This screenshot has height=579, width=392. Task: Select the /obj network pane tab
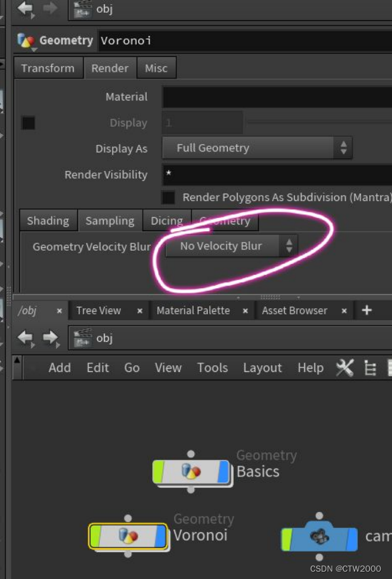point(27,310)
